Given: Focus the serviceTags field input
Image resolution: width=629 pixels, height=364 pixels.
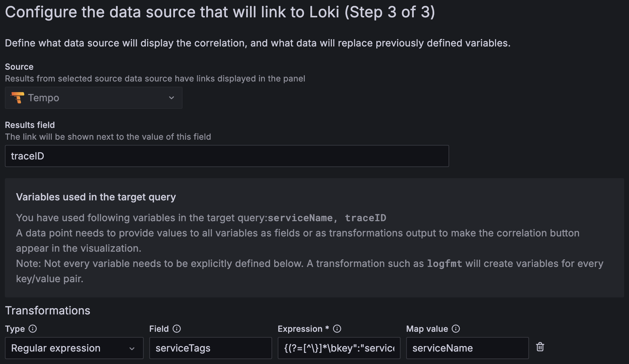Looking at the screenshot, I should click(210, 348).
